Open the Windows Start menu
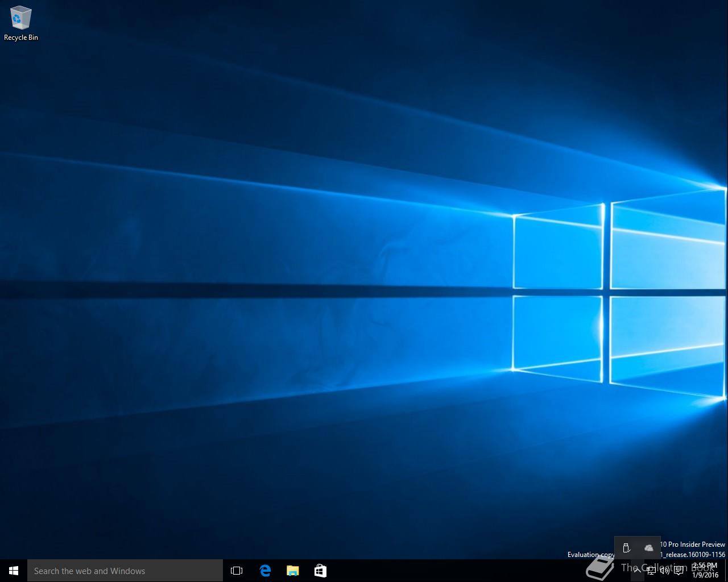The height and width of the screenshot is (582, 728). point(14,571)
